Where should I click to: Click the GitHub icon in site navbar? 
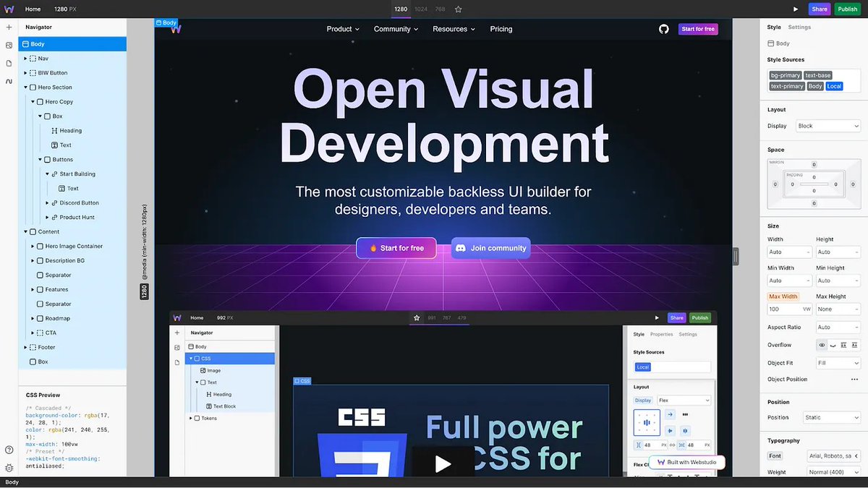pyautogui.click(x=663, y=29)
